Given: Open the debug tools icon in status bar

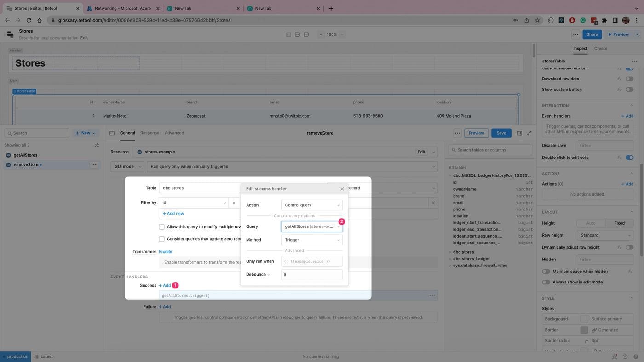Looking at the screenshot, I should pyautogui.click(x=615, y=356).
